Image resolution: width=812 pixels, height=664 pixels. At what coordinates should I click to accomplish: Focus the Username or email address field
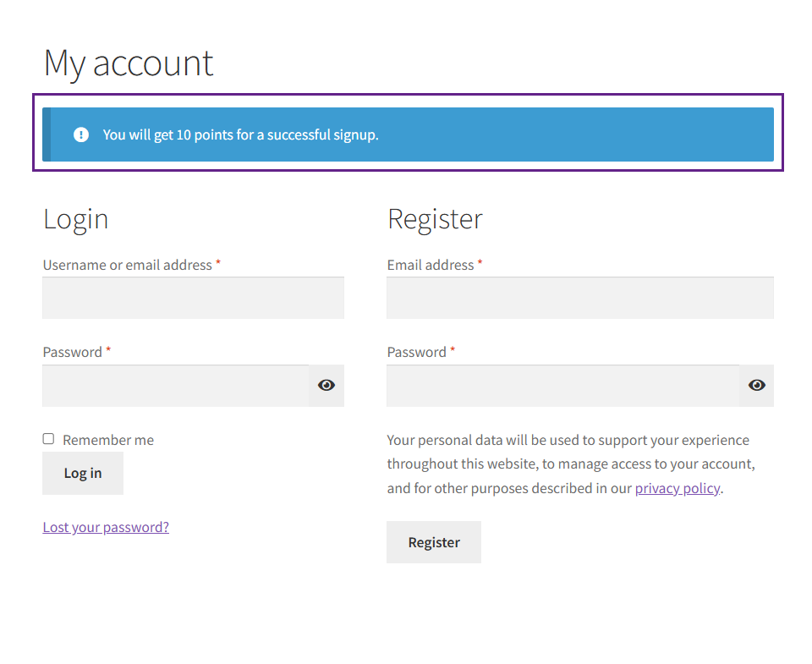[x=193, y=298]
